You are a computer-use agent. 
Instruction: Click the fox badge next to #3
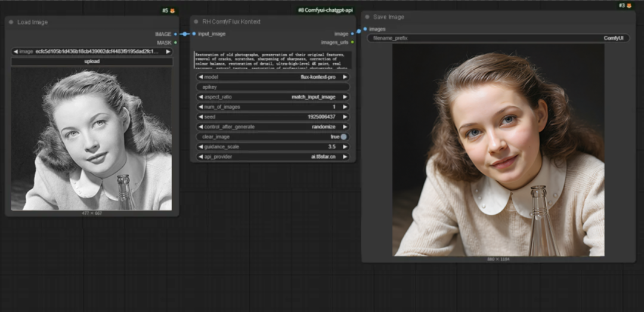click(629, 5)
